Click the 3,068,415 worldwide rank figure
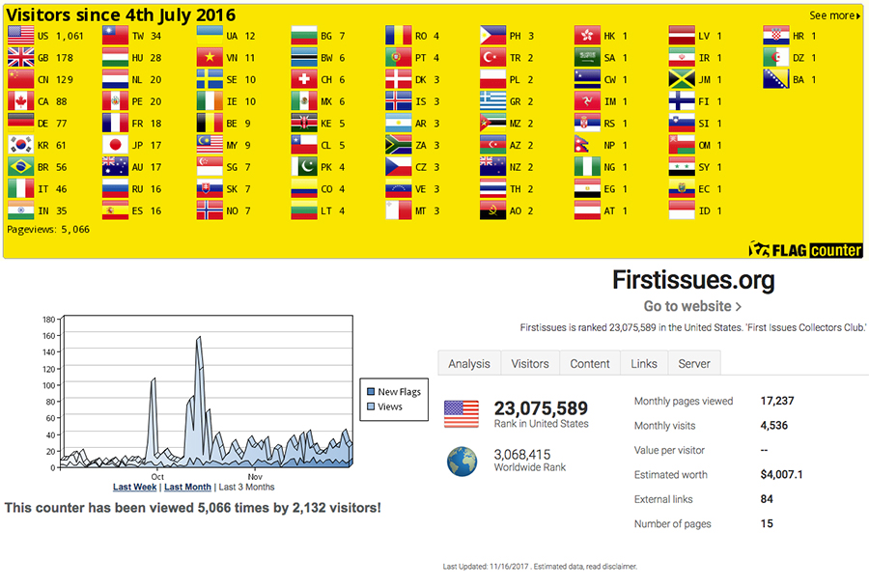 522,455
